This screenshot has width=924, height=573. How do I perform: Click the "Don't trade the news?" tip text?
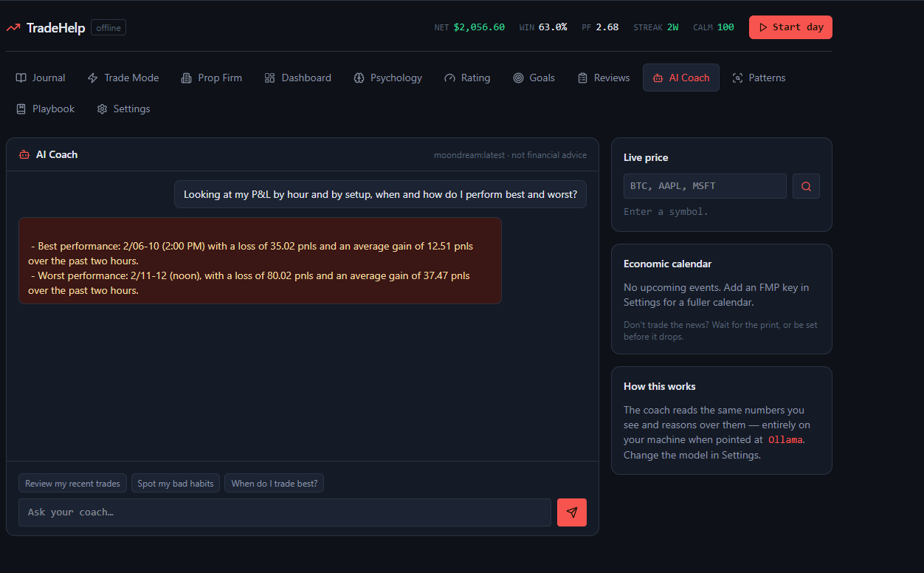pos(720,331)
